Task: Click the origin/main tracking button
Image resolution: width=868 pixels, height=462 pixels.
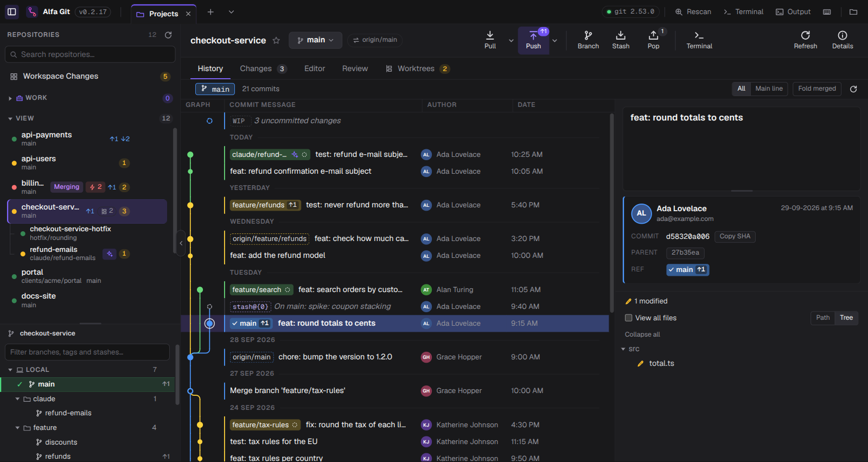Action: (x=375, y=40)
